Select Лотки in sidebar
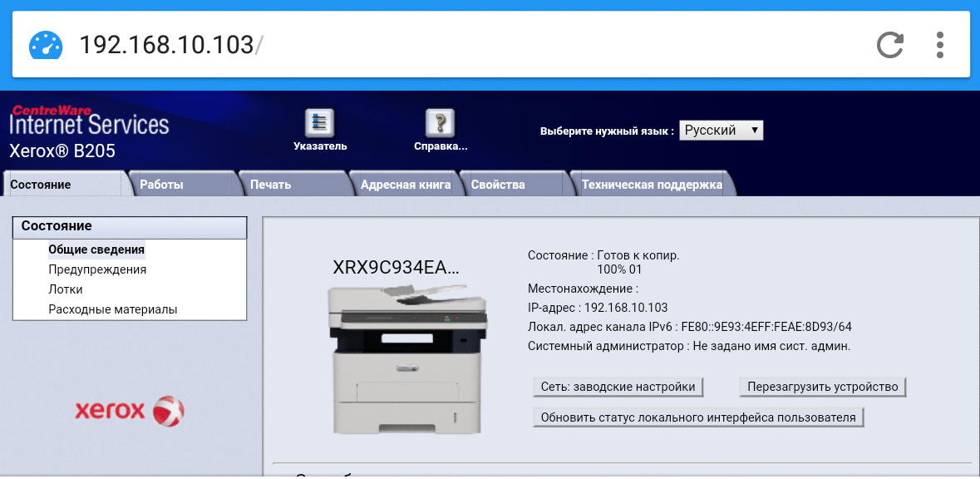The height and width of the screenshot is (479, 980). (66, 289)
